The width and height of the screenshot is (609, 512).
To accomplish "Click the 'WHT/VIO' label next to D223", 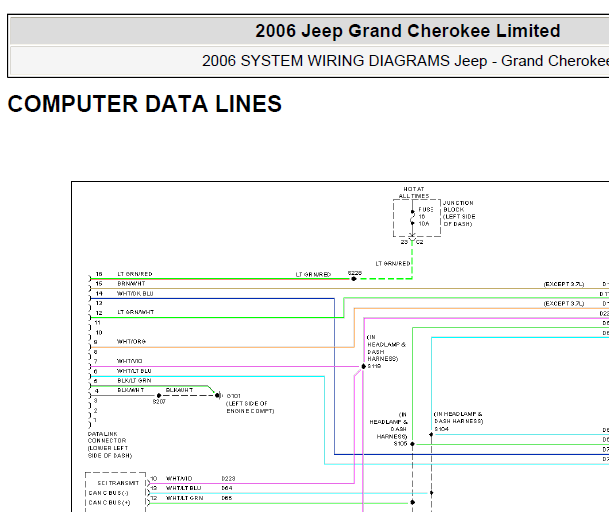I will 179,479.
